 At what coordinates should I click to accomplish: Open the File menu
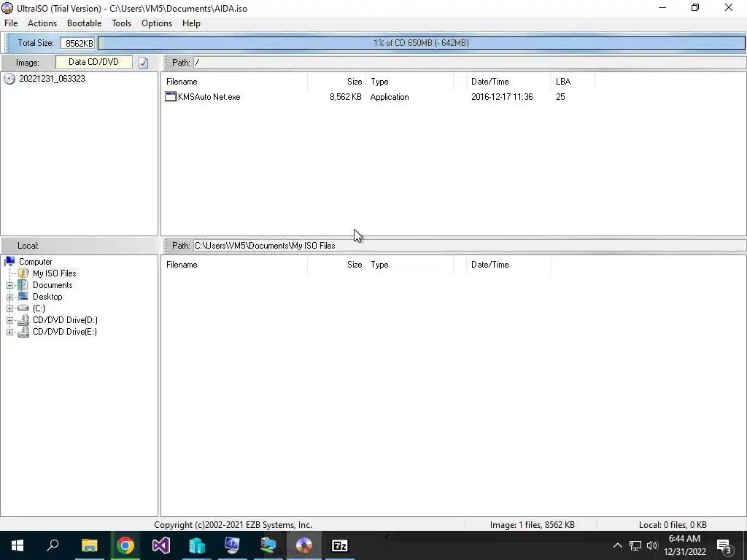[x=11, y=23]
